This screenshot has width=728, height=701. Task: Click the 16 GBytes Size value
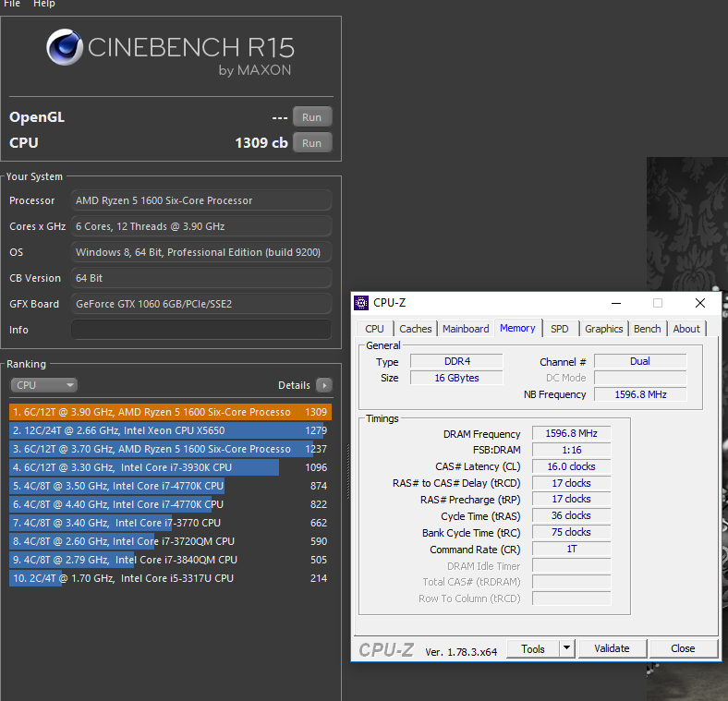457,378
